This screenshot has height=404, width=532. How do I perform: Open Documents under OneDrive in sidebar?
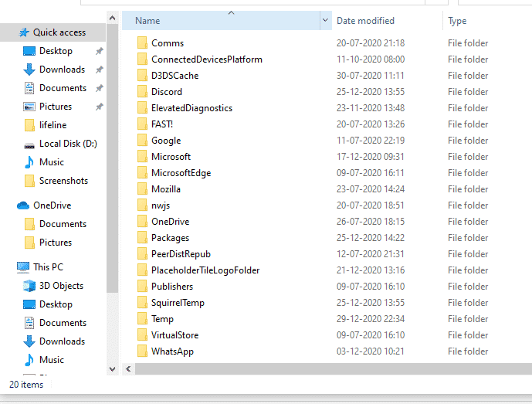pos(63,224)
